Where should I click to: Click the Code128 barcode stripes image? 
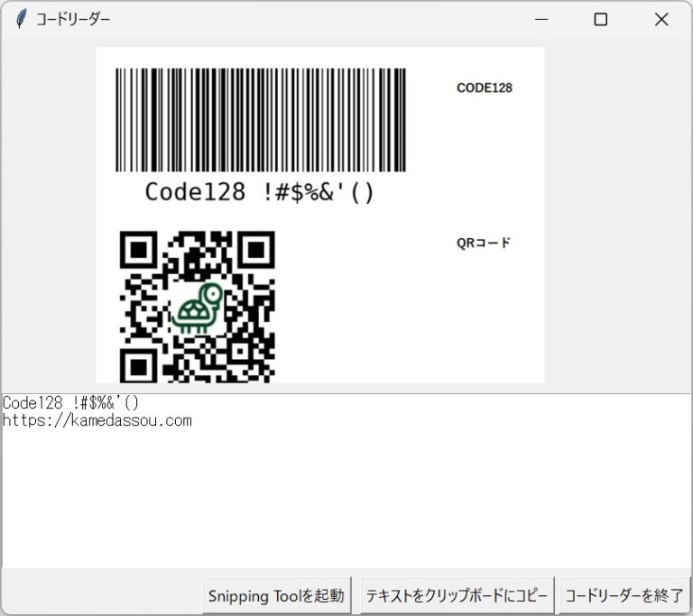pyautogui.click(x=260, y=119)
